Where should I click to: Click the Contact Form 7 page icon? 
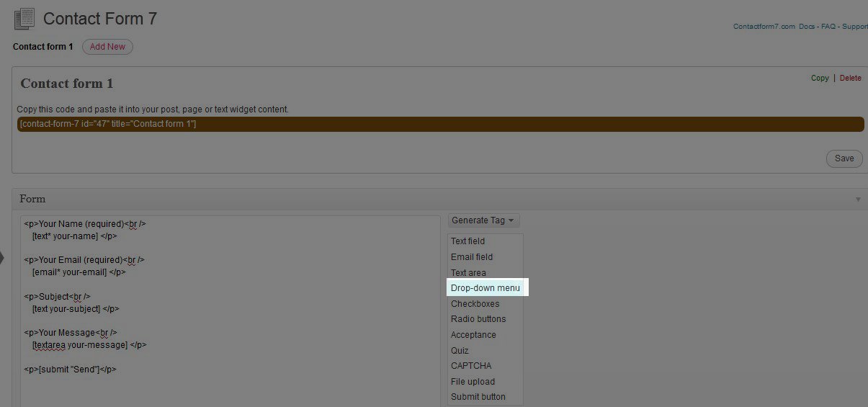point(24,19)
